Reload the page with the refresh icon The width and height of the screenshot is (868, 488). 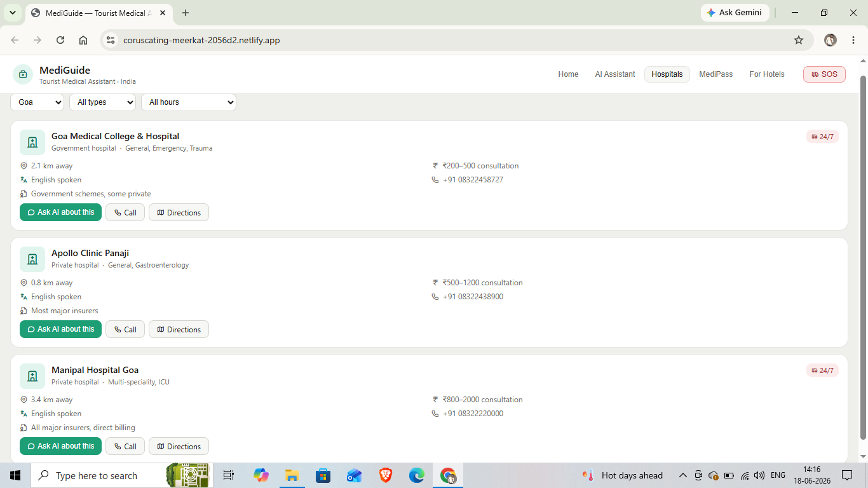(x=60, y=40)
